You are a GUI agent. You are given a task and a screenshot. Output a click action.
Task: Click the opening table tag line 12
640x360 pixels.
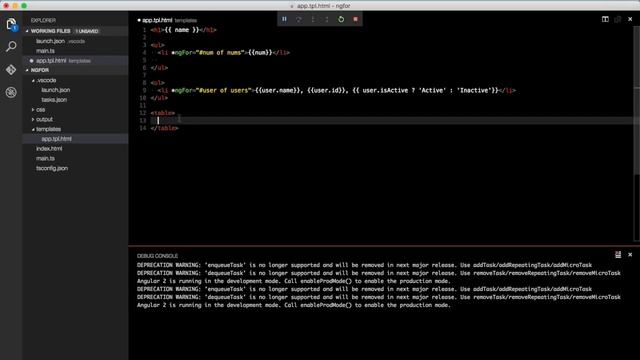162,113
